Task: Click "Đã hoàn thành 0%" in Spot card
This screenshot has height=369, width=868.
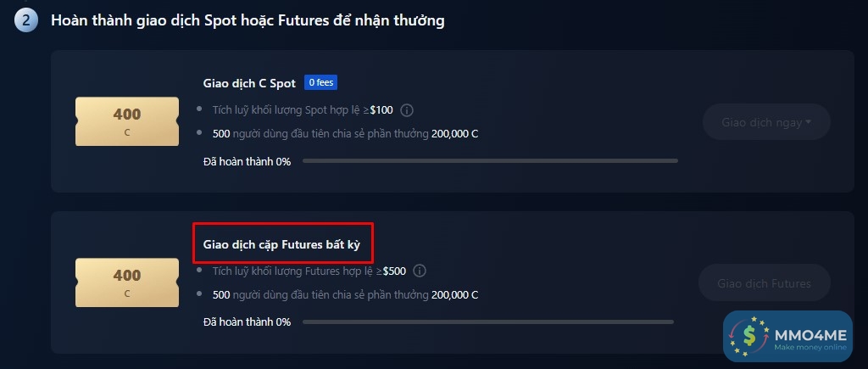Action: [x=247, y=161]
